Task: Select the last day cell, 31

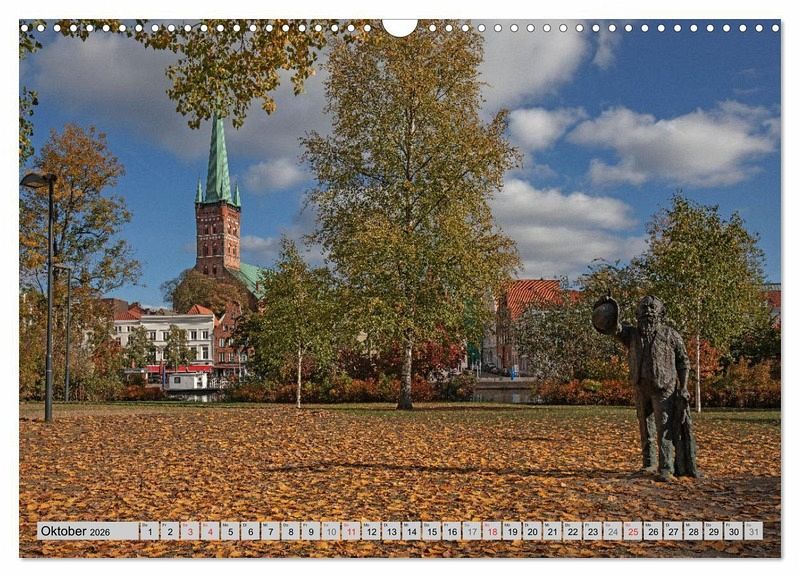Action: pos(753,531)
